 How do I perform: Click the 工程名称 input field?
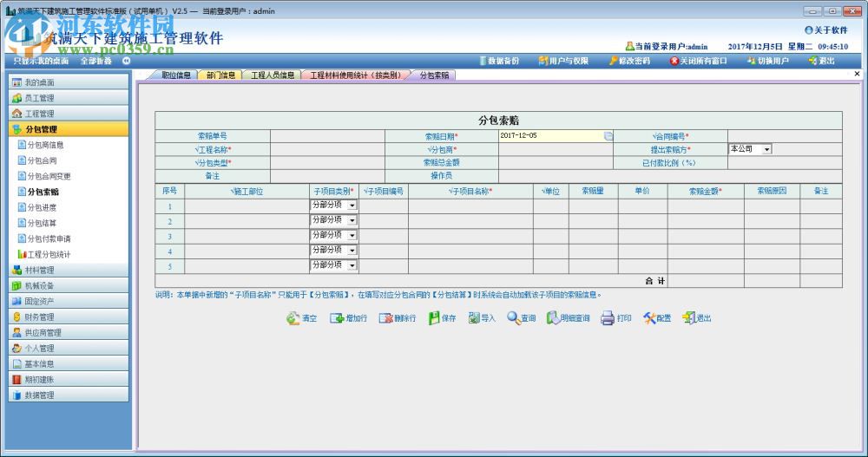coord(327,149)
